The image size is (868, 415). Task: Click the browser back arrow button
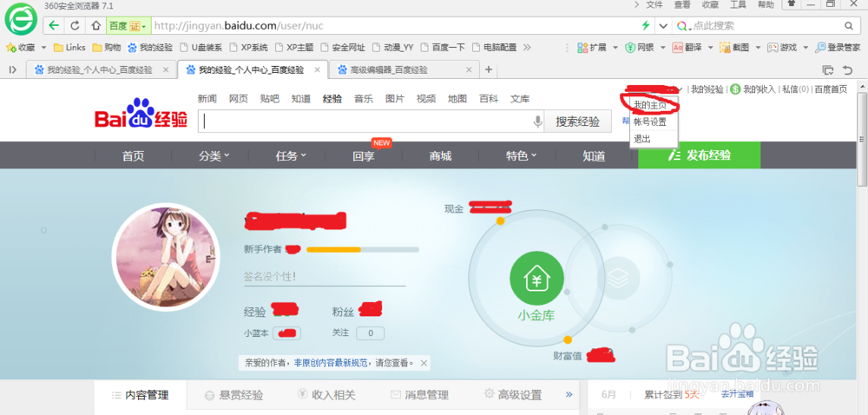click(54, 25)
